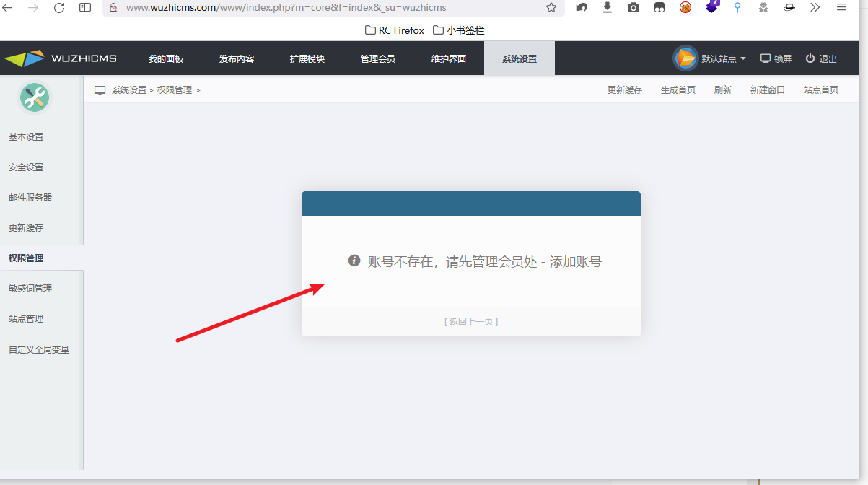Click the 账号不存在 message text

coord(485,262)
